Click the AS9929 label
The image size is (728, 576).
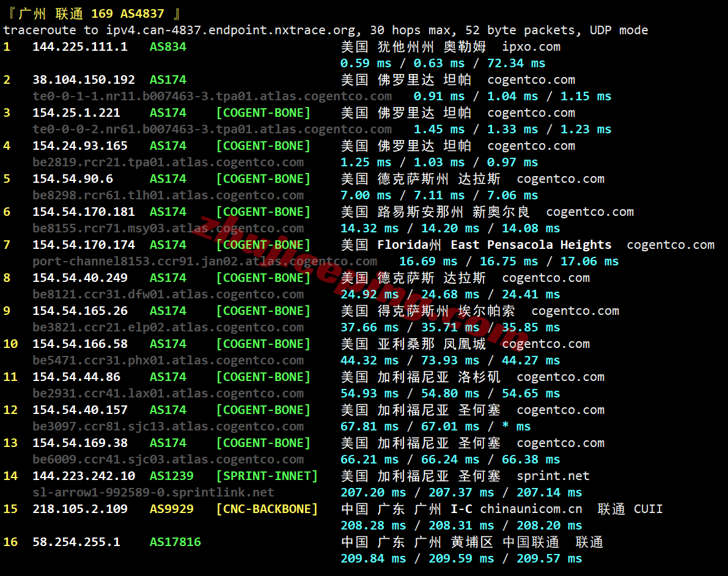click(171, 509)
